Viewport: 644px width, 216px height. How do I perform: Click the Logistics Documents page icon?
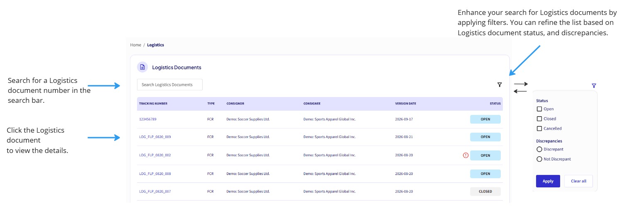tap(142, 67)
